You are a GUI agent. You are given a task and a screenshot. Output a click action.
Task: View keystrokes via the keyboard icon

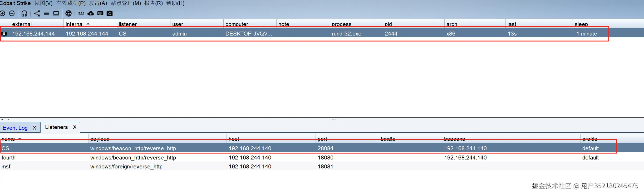[100, 13]
